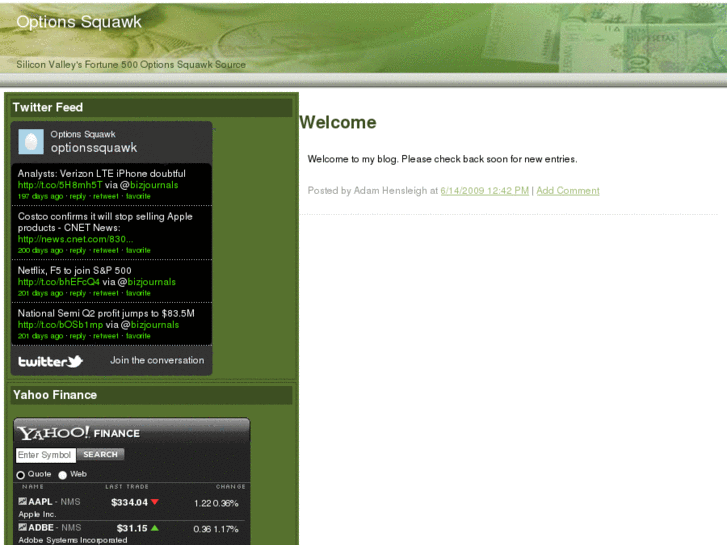Open the http://t.co/bOSb1mp link
The image size is (727, 545).
coord(60,325)
